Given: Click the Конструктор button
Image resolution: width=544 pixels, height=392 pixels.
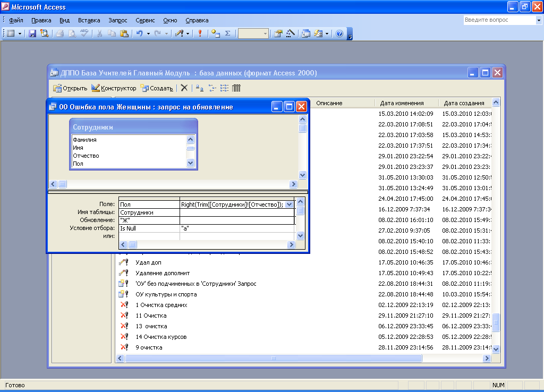Looking at the screenshot, I should pyautogui.click(x=114, y=88).
